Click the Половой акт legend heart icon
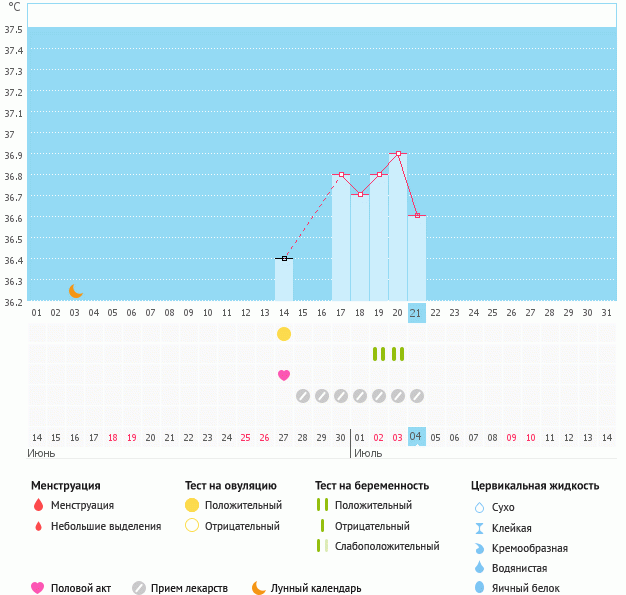The width and height of the screenshot is (626, 595). 38,588
